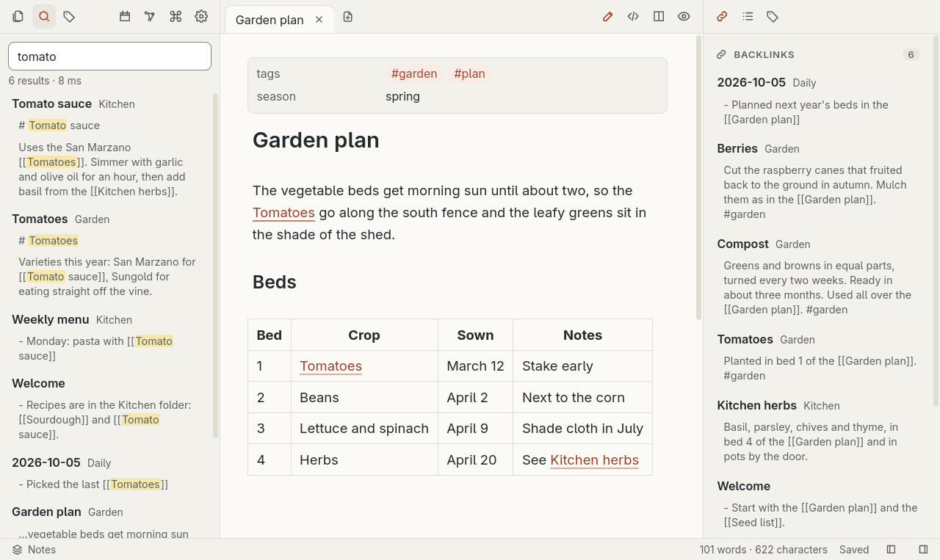Screen dimensions: 940x560
Task: Click the search results scrollbar
Action: (x=216, y=266)
